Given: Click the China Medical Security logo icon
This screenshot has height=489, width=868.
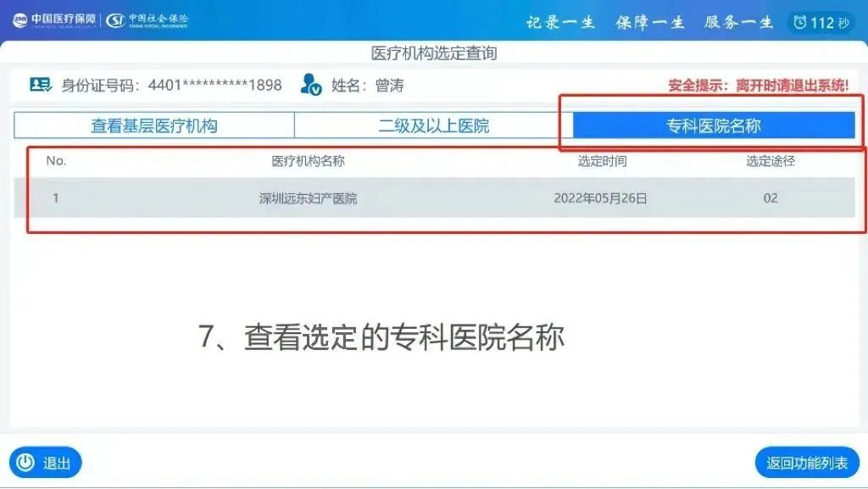Looking at the screenshot, I should click(20, 19).
